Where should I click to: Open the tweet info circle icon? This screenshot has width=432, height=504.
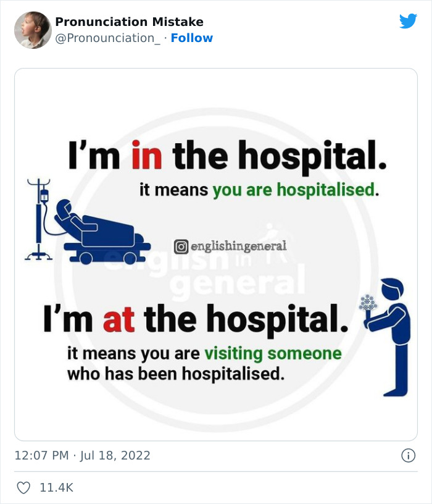pos(408,456)
